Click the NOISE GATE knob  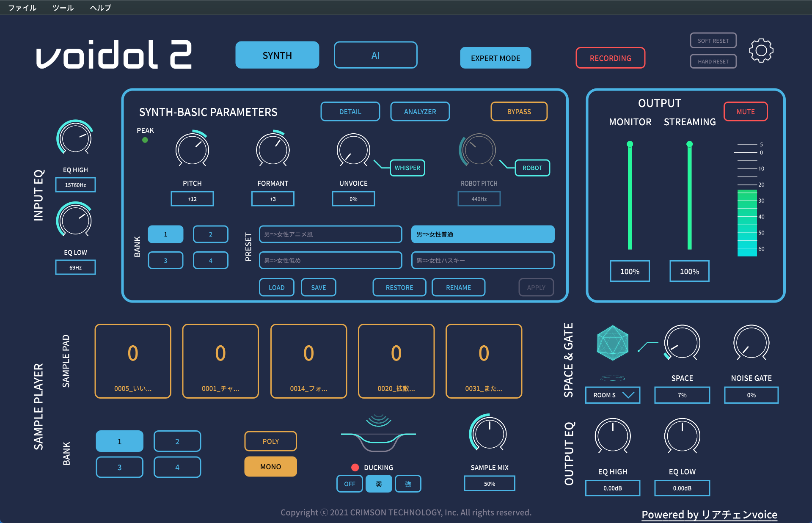tap(751, 343)
